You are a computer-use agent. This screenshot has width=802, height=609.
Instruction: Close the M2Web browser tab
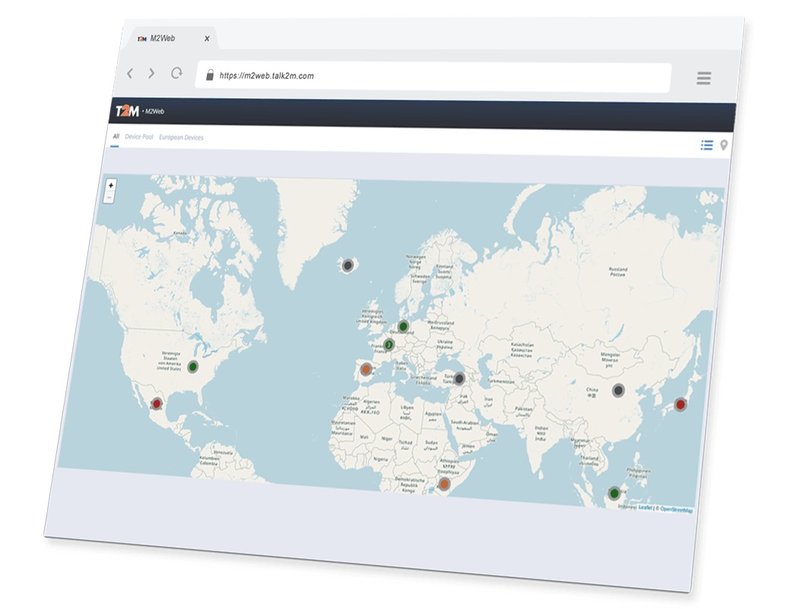coord(207,38)
